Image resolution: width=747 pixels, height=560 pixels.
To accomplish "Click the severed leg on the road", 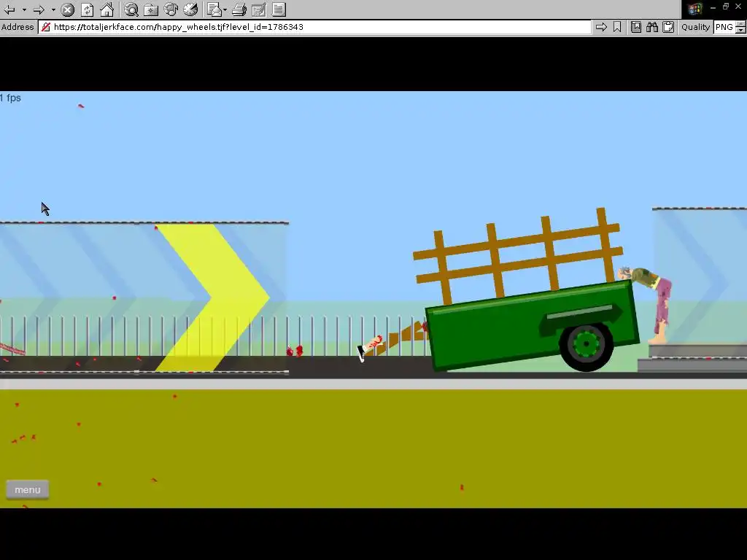I will tap(370, 348).
